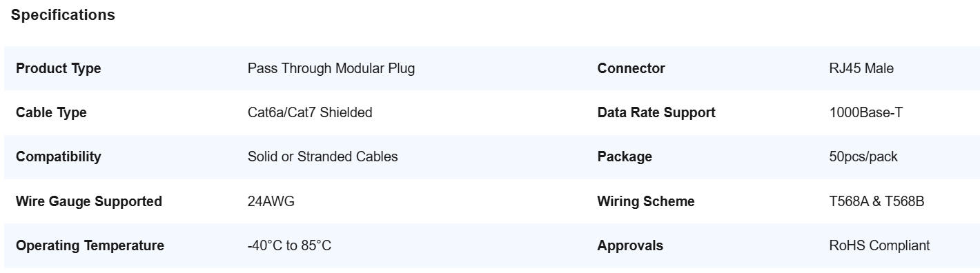Select the Connector label
The image size is (980, 273).
pyautogui.click(x=631, y=68)
